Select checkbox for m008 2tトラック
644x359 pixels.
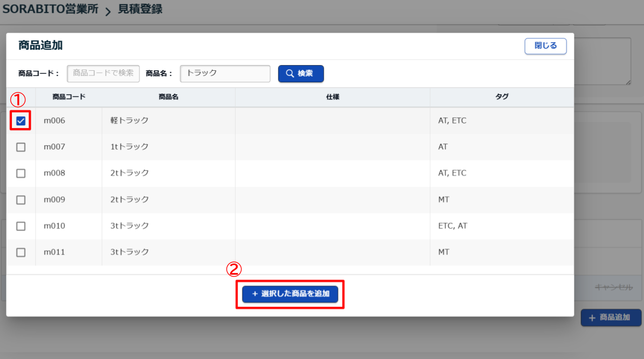[21, 173]
